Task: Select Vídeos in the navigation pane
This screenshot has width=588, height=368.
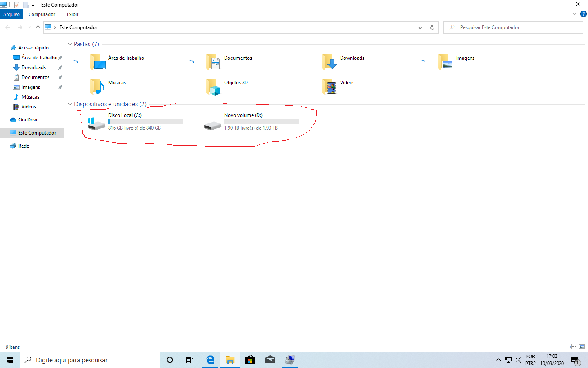Action: 29,107
